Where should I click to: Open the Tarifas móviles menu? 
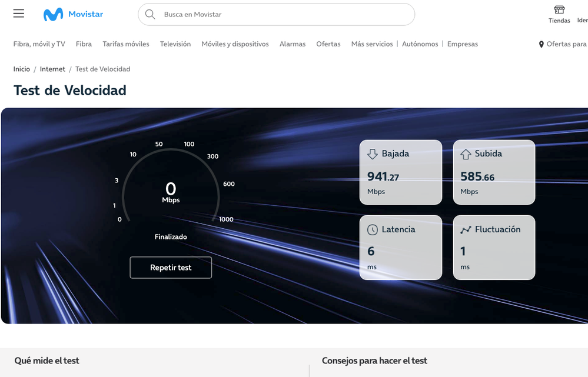tap(126, 44)
